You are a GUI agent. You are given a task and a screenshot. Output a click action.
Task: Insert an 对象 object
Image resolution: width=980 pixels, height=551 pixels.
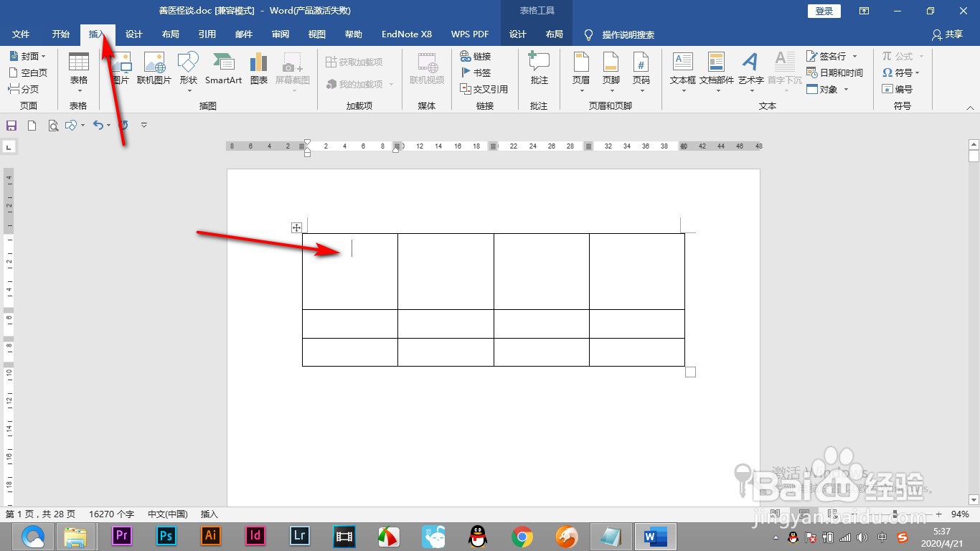point(828,89)
